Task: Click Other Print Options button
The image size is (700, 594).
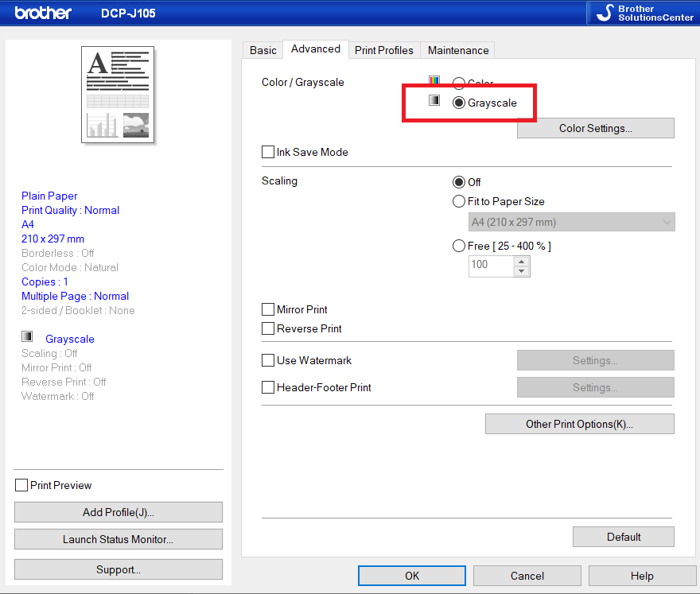Action: point(579,424)
